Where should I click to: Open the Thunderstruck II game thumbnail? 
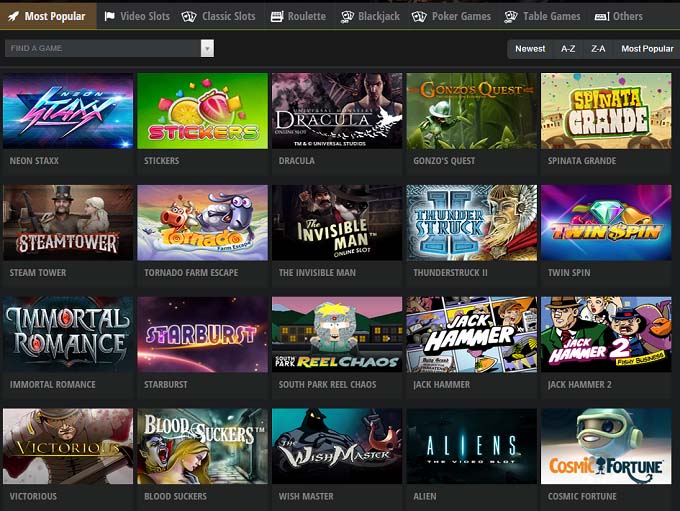[471, 222]
